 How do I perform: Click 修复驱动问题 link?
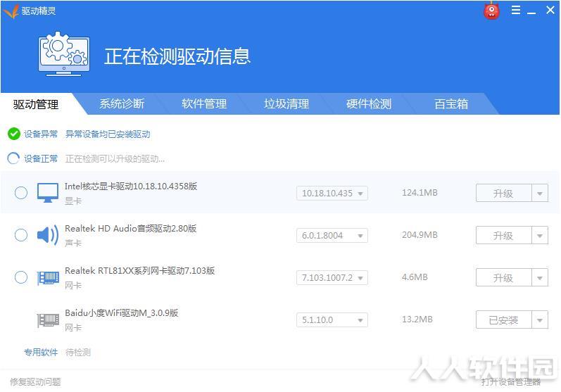tap(35, 381)
